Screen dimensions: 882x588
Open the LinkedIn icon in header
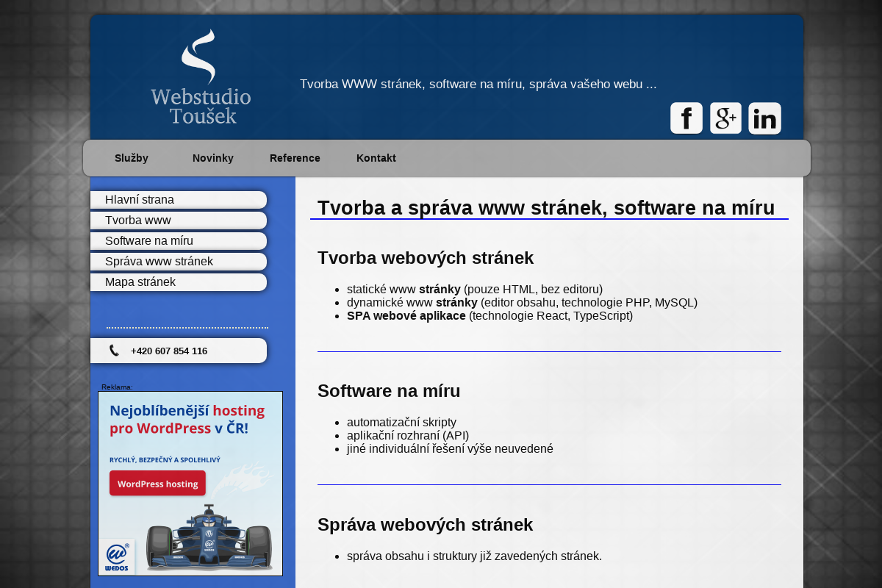(x=764, y=118)
